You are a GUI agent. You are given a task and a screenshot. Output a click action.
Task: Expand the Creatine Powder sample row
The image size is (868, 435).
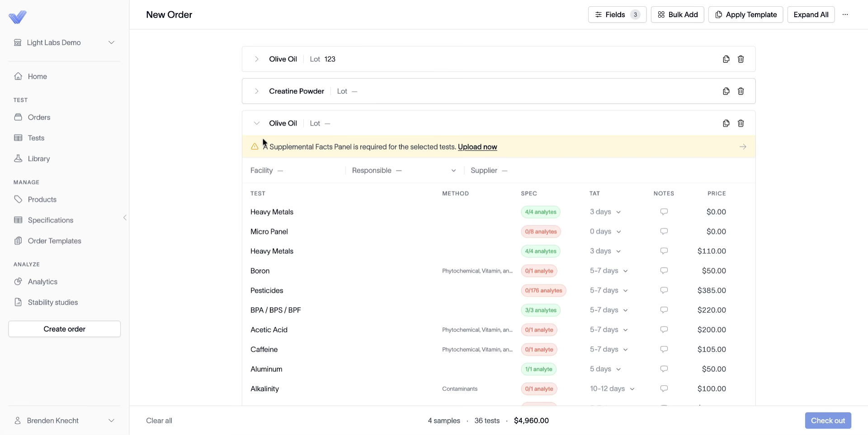pos(256,91)
